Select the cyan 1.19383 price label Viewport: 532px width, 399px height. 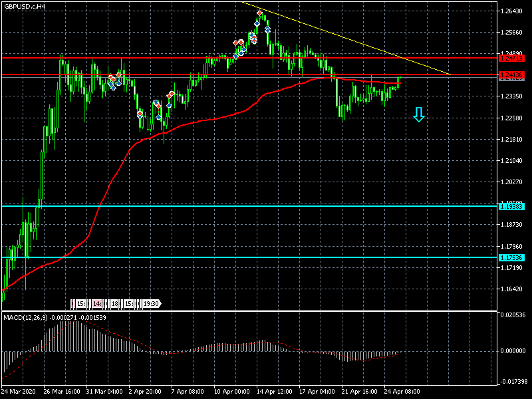[511, 206]
